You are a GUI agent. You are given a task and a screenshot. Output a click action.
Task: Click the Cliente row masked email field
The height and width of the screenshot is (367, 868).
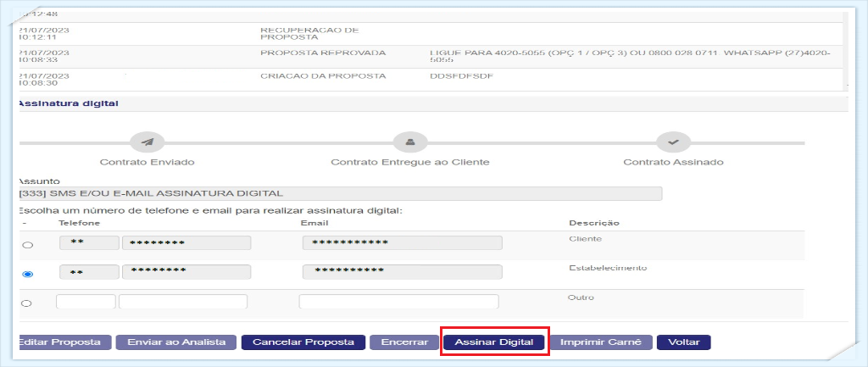coord(403,243)
